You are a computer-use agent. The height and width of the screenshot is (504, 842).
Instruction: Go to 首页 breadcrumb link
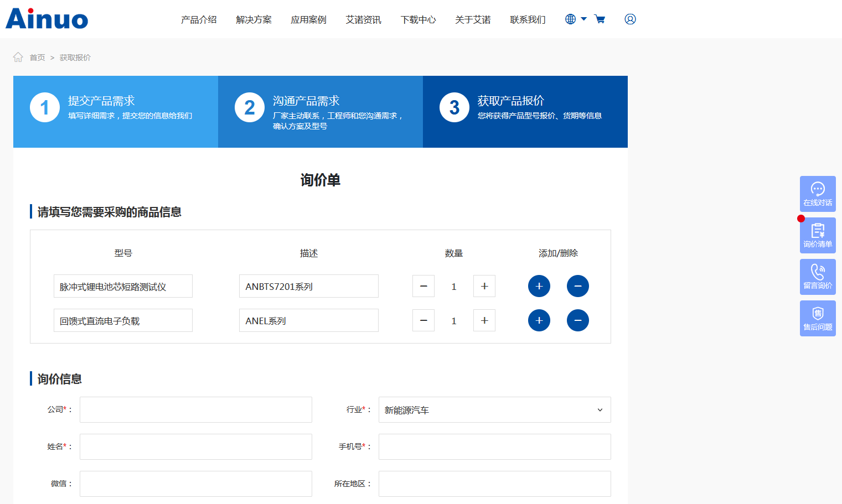37,58
